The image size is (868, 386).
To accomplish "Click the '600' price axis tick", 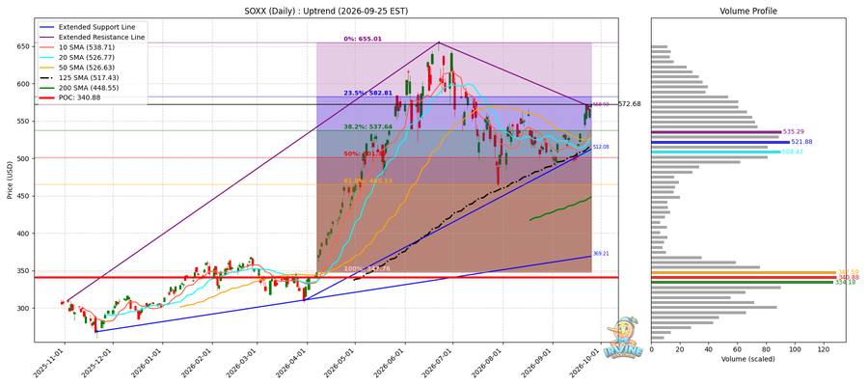I will pos(24,84).
